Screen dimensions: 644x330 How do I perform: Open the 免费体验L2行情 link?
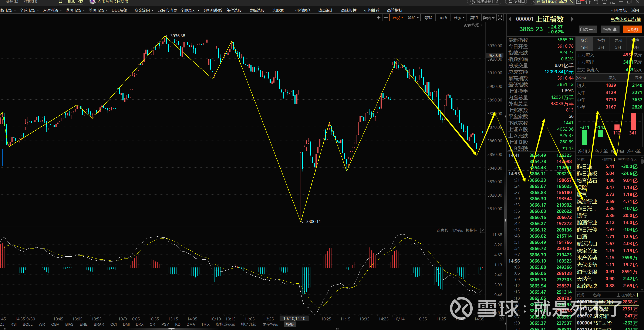pos(625,20)
